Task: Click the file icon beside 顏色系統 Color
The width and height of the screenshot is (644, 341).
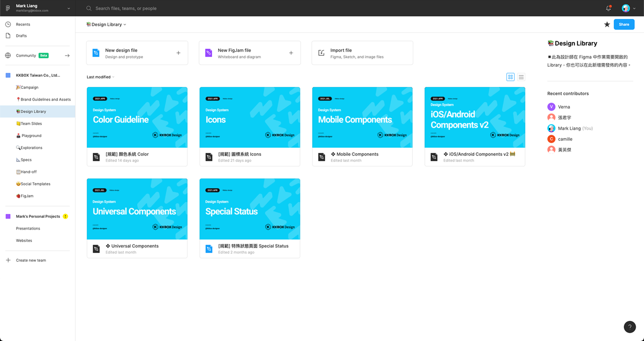Action: pos(96,157)
